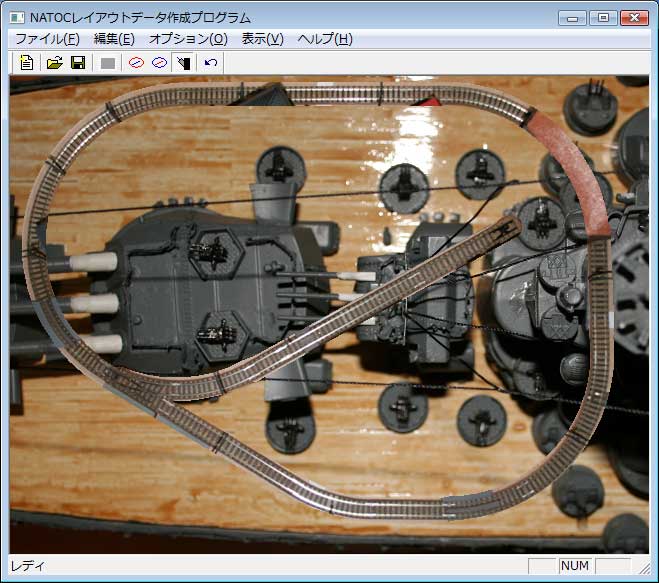This screenshot has width=659, height=583.
Task: Open the 表示(V) menu
Action: tap(263, 39)
